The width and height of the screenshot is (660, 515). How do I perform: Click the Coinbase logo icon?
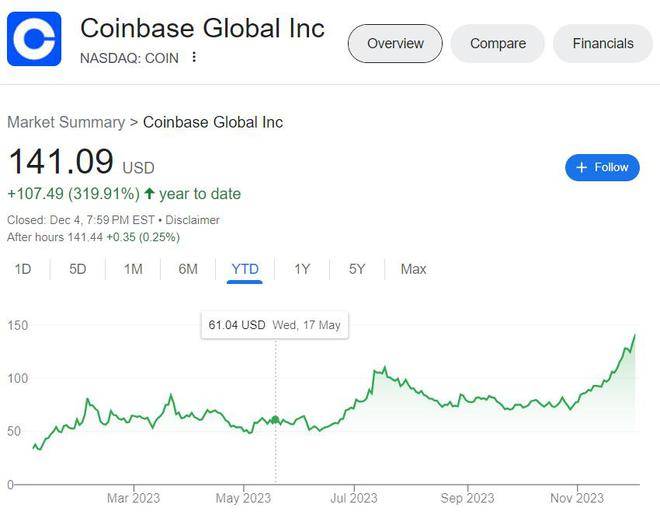34,39
